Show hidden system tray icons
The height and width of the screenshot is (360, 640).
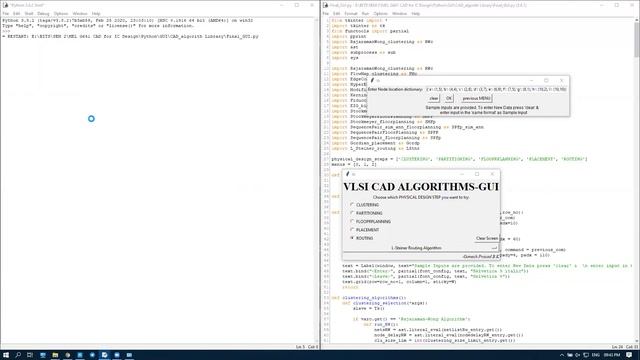click(562, 355)
